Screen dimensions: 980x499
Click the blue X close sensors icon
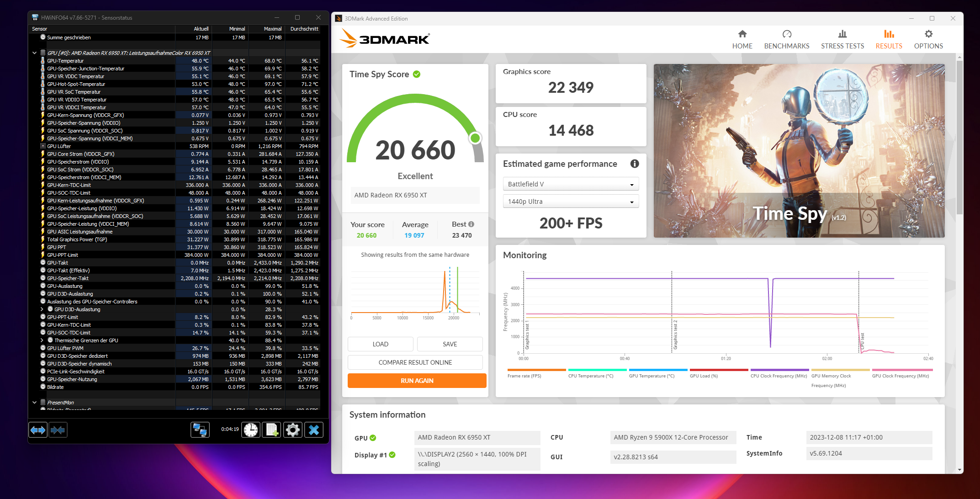point(314,430)
